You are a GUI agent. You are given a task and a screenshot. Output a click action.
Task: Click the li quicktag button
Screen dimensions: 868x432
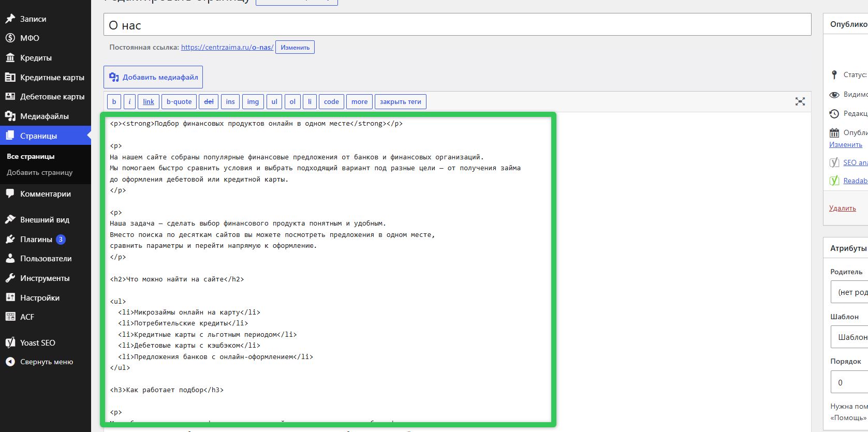click(x=310, y=101)
